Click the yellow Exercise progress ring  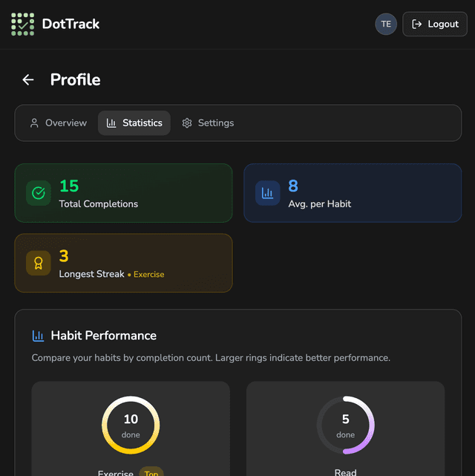131,425
